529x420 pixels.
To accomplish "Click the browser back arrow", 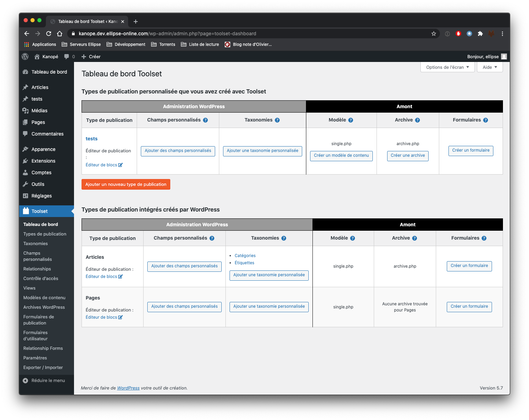I will click(27, 34).
